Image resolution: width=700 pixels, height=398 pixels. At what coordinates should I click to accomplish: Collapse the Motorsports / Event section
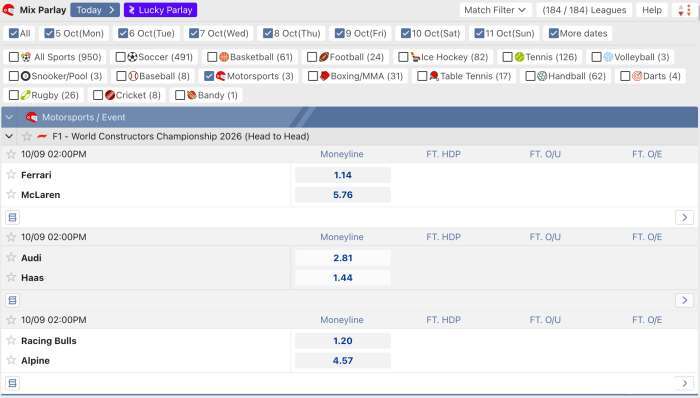(x=9, y=117)
